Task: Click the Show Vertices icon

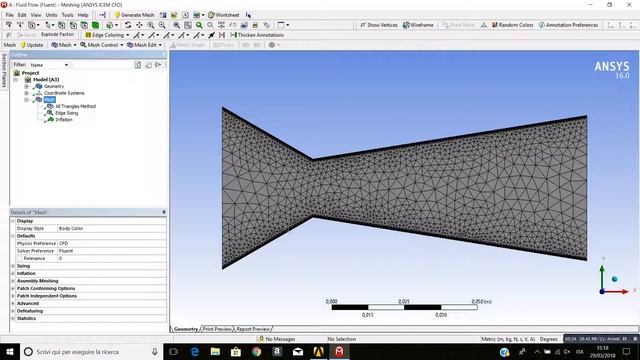Action: [362, 25]
